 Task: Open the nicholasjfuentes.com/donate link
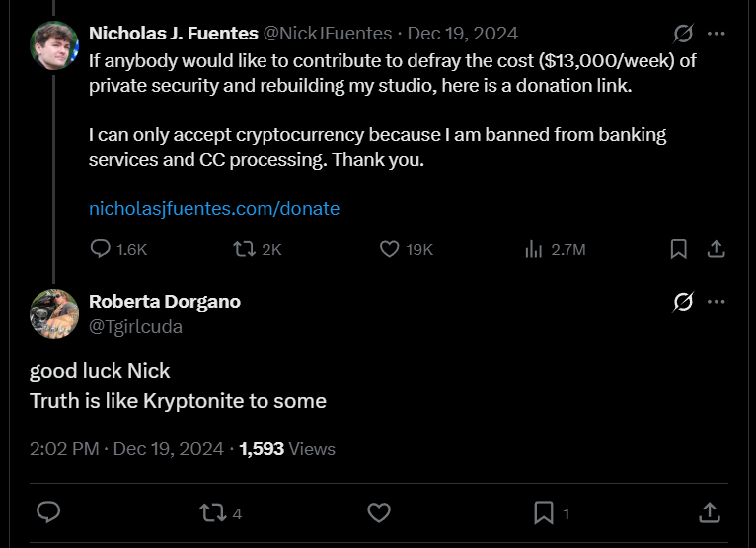point(214,209)
